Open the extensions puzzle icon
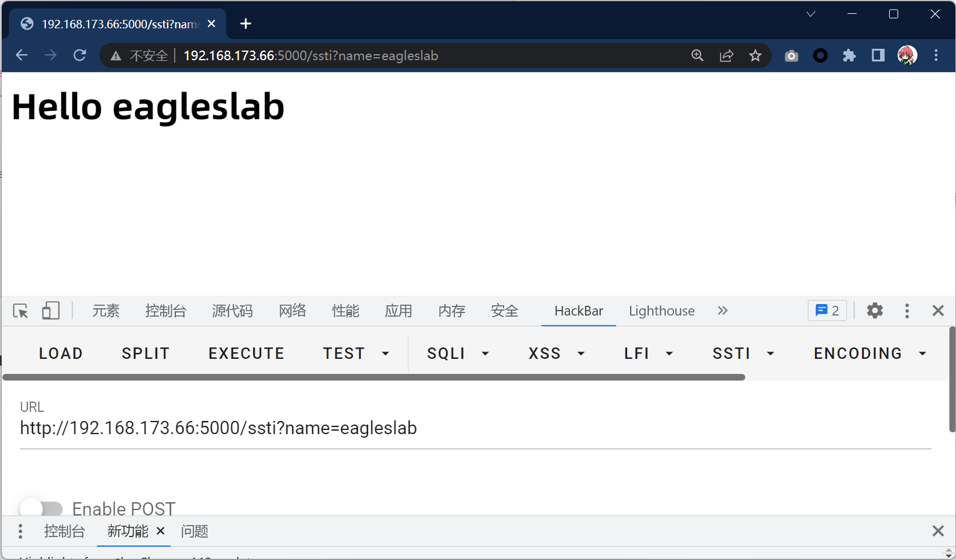The width and height of the screenshot is (956, 560). (849, 56)
